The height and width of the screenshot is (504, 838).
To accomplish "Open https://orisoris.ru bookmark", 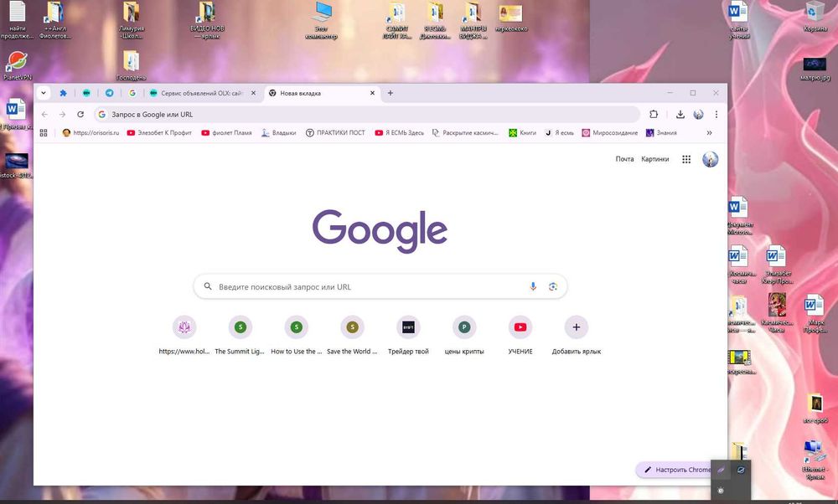I will 91,133.
